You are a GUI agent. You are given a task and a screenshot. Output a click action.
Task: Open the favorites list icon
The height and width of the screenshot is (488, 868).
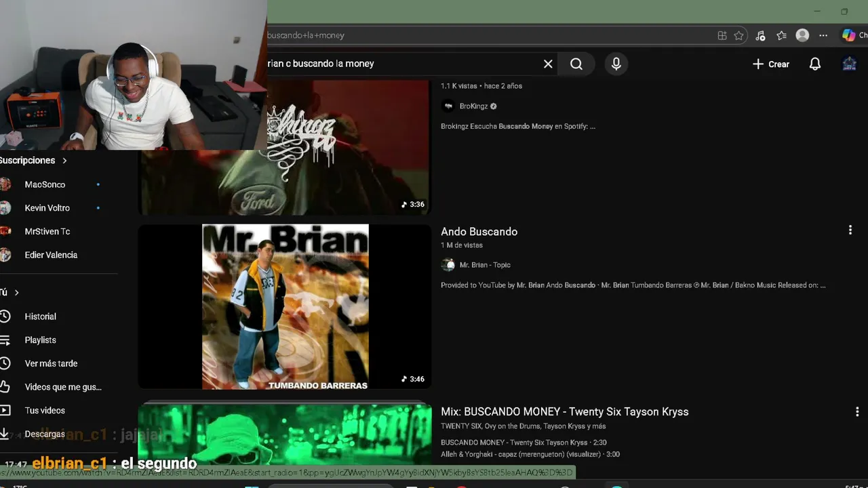click(x=781, y=35)
